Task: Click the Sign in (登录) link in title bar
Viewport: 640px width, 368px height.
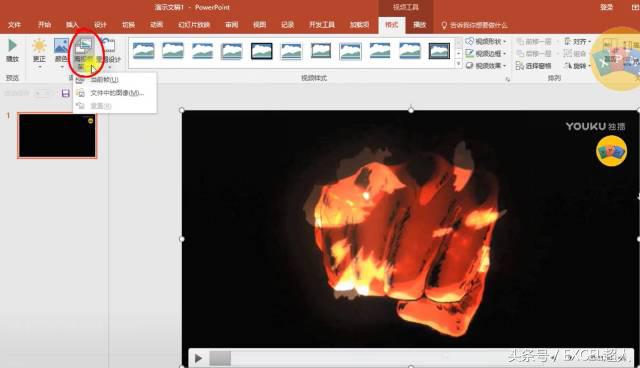Action: click(606, 7)
